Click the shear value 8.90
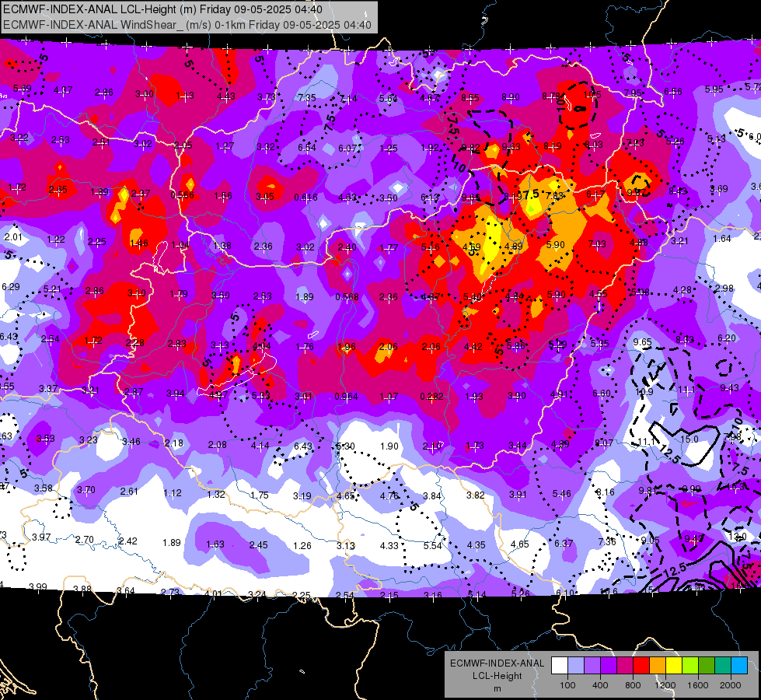The width and height of the screenshot is (761, 700). 511,98
